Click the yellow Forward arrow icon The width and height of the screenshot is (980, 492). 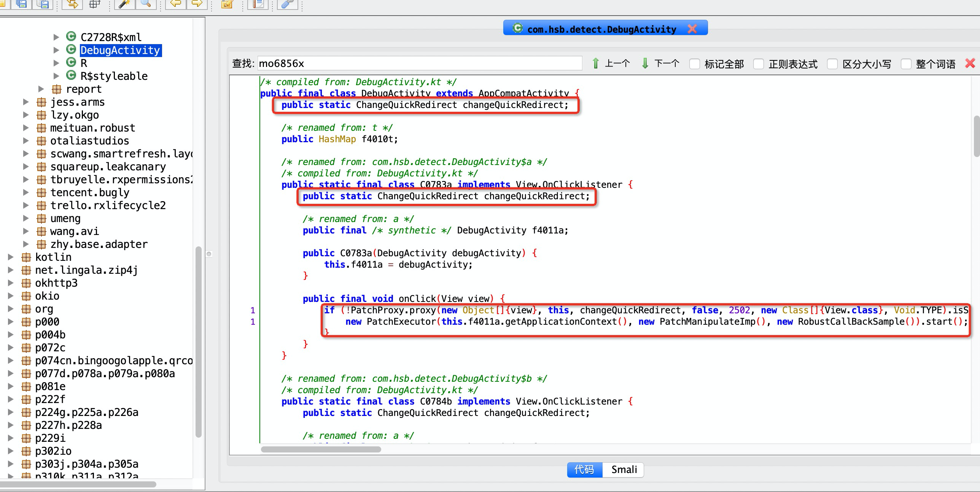[x=197, y=4]
